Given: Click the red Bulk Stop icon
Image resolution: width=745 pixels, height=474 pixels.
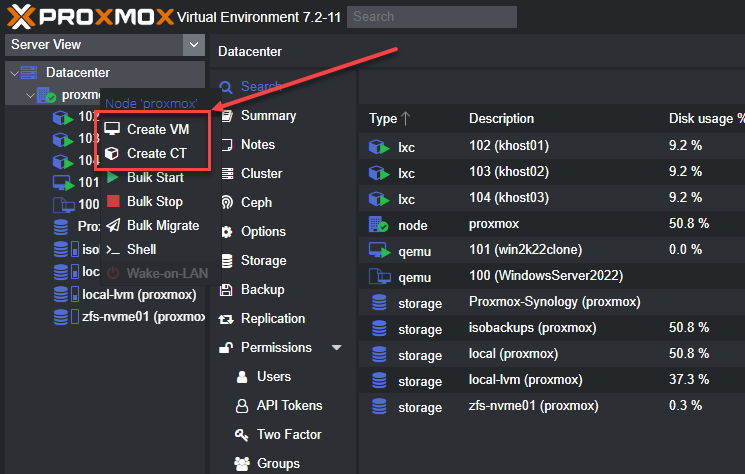Looking at the screenshot, I should click(112, 202).
